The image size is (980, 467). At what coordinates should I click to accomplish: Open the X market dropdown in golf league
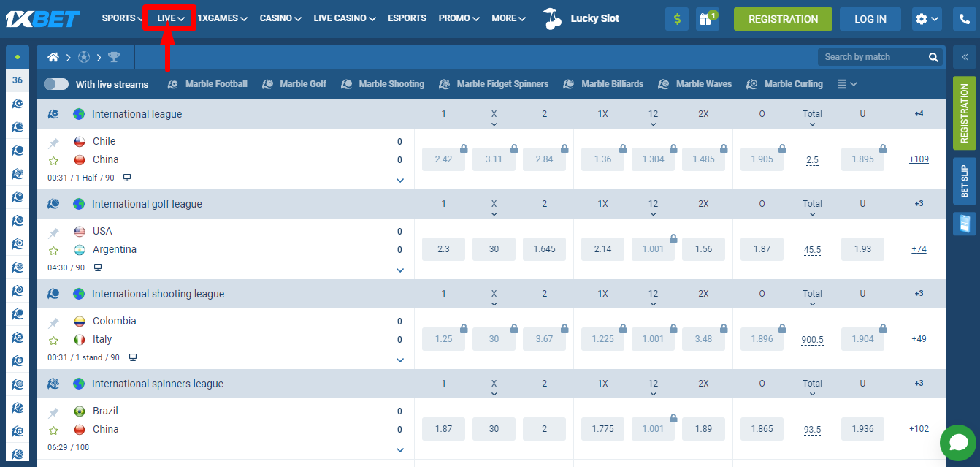(x=494, y=207)
